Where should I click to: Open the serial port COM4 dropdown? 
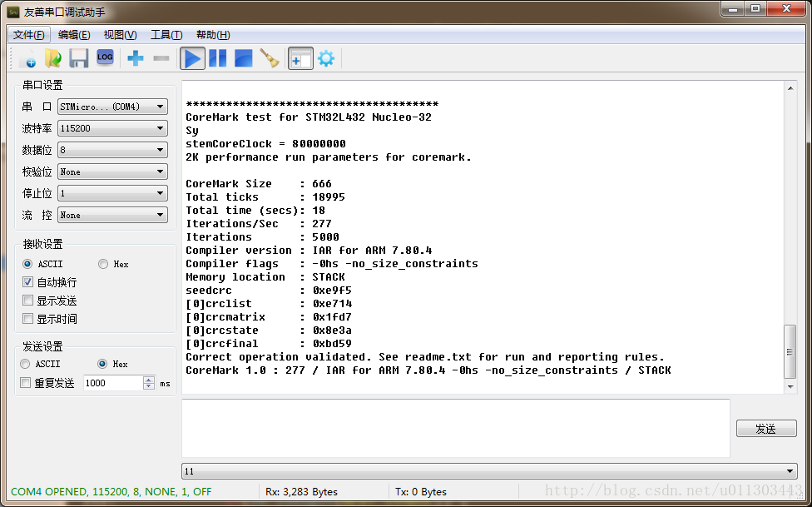coord(112,107)
